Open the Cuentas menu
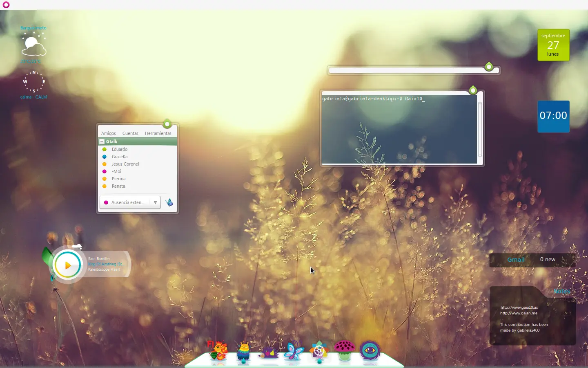This screenshot has width=588, height=368. point(130,133)
